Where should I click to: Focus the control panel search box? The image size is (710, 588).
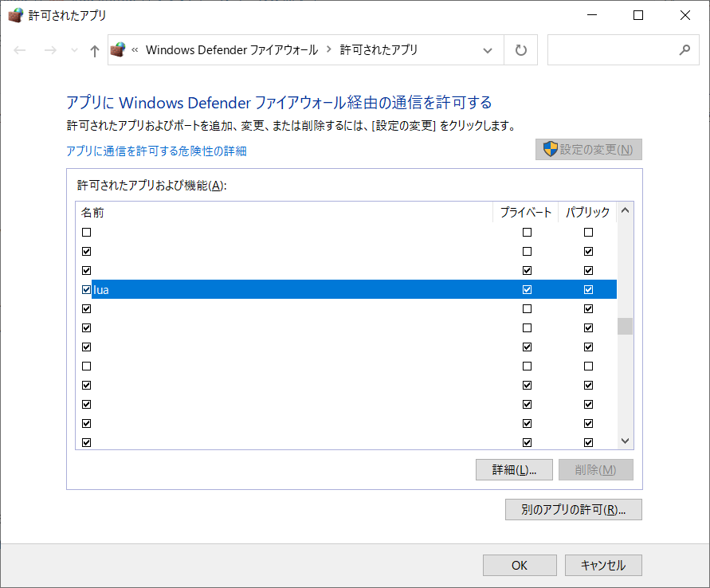tap(623, 49)
